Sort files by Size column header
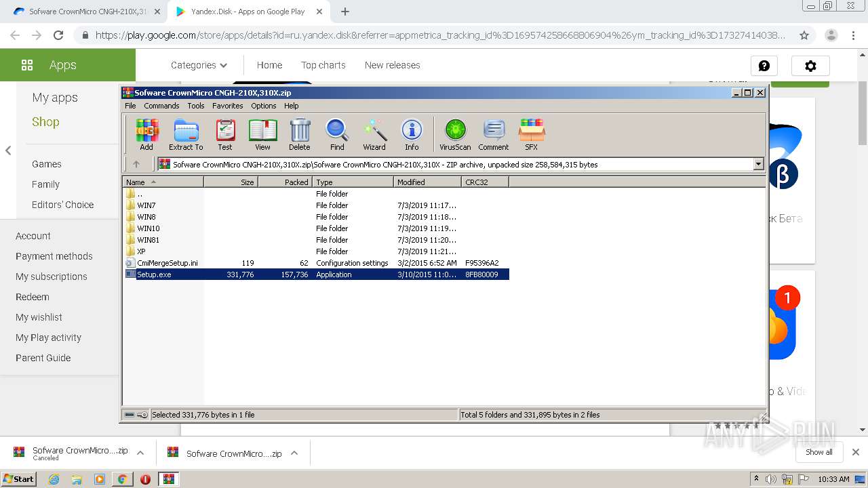Viewport: 868px width, 488px height. (231, 182)
